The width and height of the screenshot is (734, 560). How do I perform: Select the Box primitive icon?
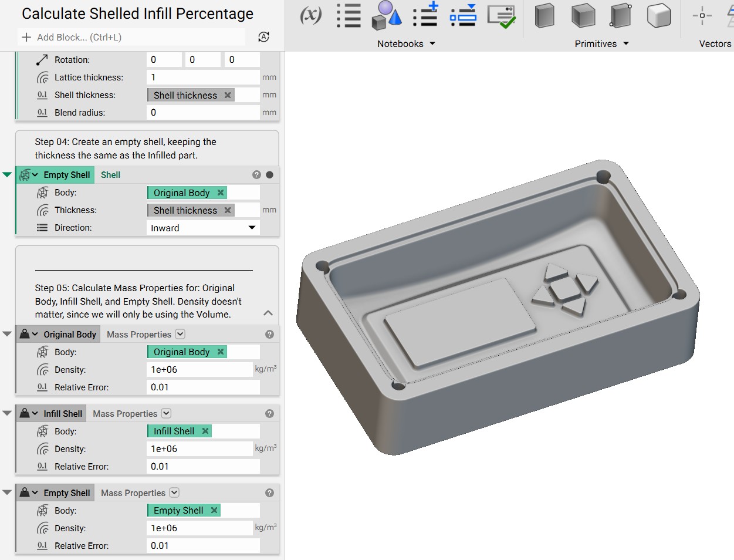point(544,16)
